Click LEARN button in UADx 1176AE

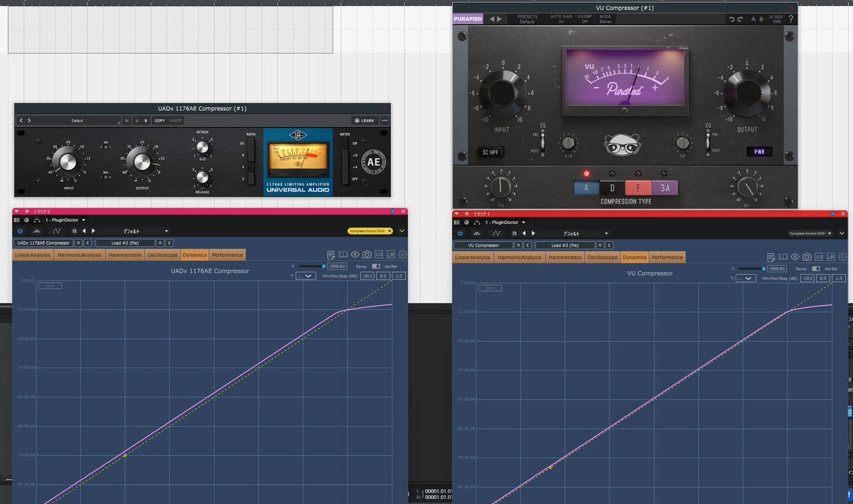tap(364, 121)
